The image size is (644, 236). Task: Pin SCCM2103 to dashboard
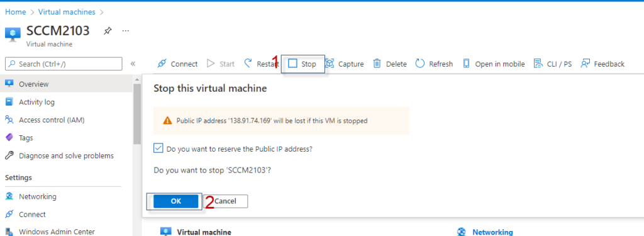pyautogui.click(x=107, y=31)
